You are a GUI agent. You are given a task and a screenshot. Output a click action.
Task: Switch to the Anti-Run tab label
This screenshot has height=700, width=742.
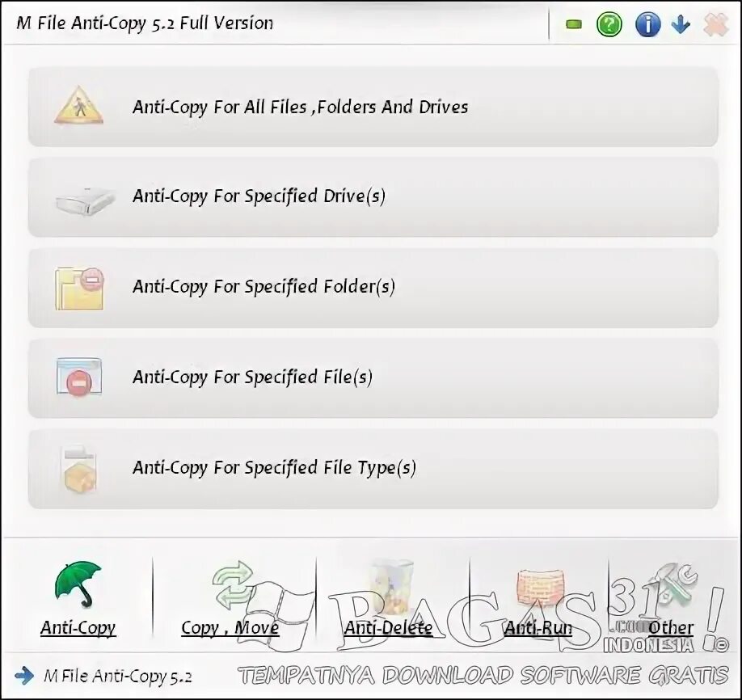click(538, 628)
